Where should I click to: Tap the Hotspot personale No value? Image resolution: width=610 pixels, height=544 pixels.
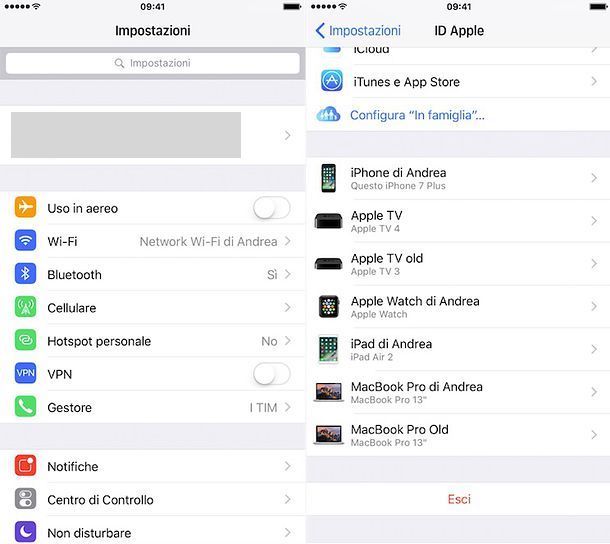click(269, 341)
